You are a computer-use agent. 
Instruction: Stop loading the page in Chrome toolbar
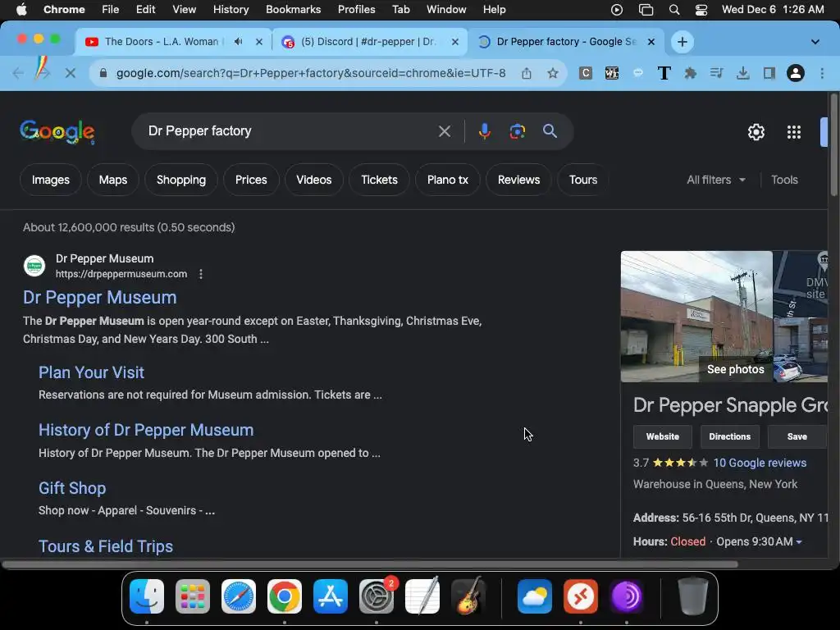[71, 73]
